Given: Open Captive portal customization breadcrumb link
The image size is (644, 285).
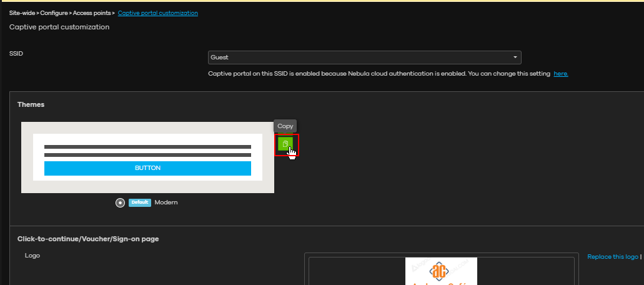Looking at the screenshot, I should [158, 13].
